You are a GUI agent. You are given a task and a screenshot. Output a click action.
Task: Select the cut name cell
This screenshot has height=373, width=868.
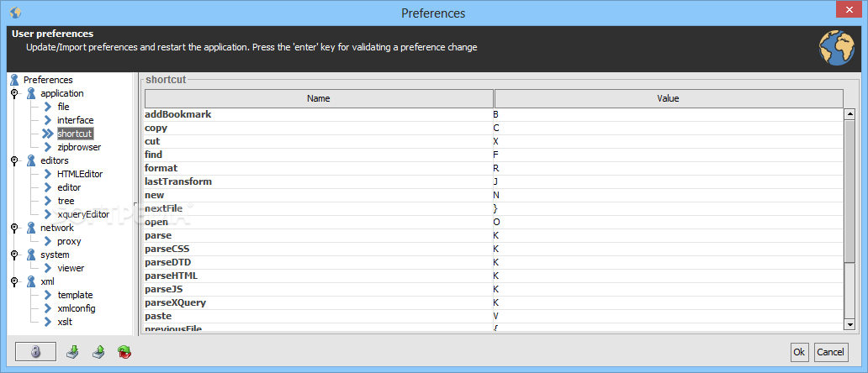(318, 141)
